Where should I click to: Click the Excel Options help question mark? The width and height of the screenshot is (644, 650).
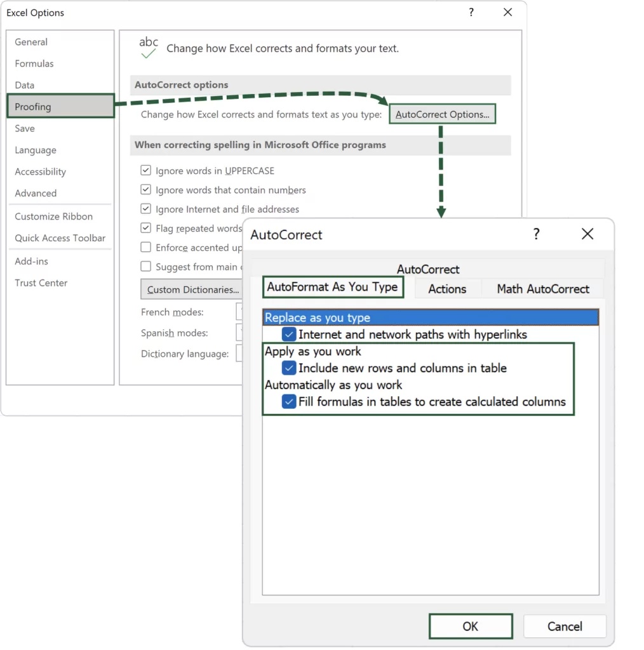471,13
